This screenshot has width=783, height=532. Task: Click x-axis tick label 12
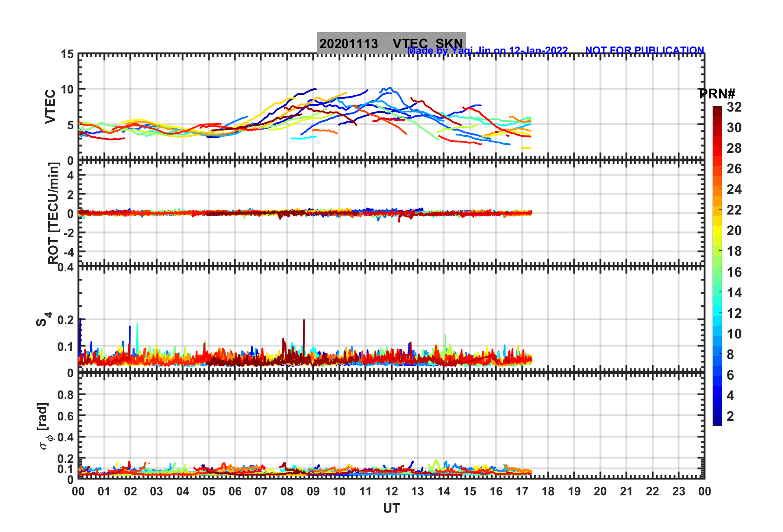point(391,491)
